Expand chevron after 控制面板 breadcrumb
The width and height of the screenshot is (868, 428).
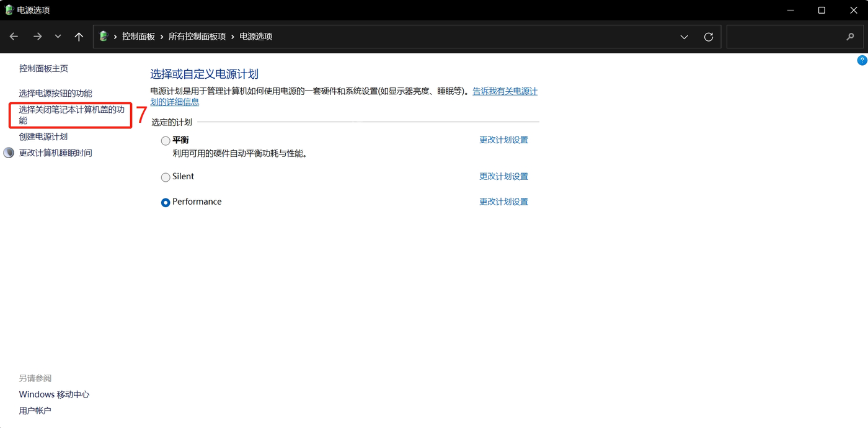[x=162, y=37]
